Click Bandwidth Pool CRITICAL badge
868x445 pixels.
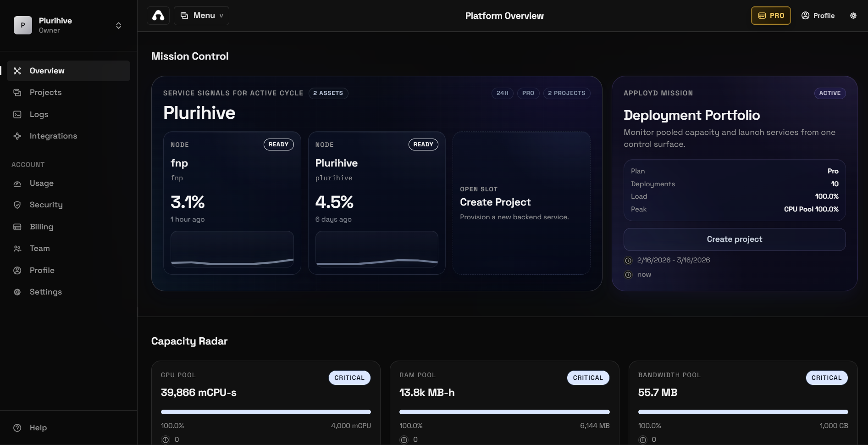click(827, 378)
